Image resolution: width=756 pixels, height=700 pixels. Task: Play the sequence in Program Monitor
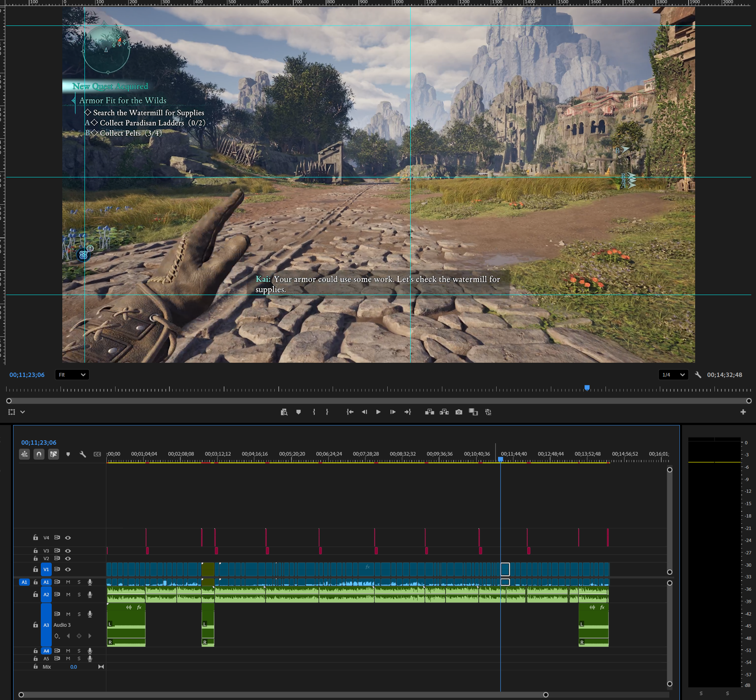(378, 412)
